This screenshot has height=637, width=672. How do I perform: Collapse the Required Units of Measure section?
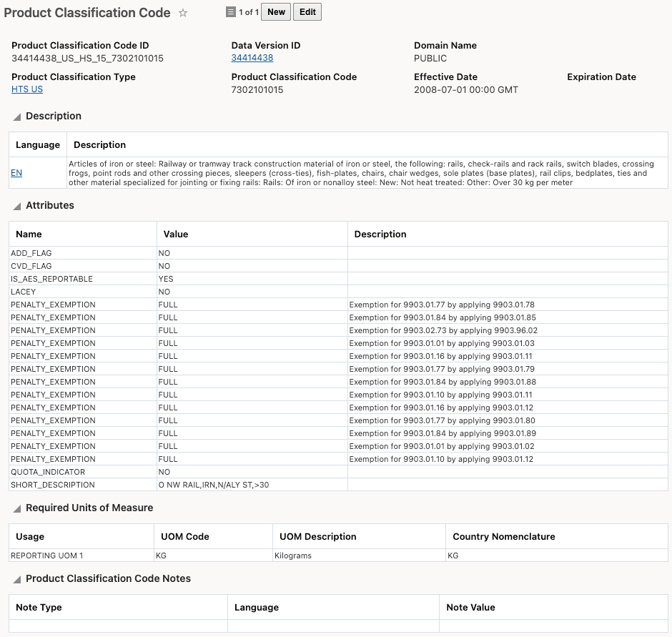pyautogui.click(x=16, y=508)
